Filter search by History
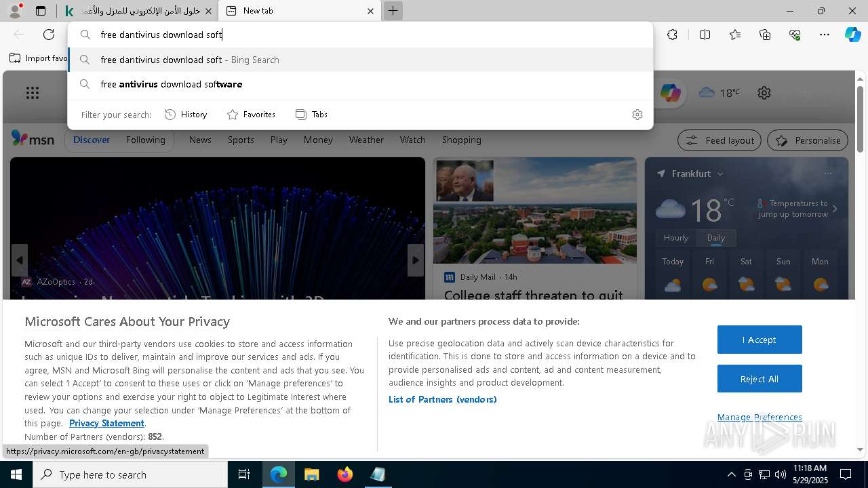Screen dimensions: 868x488 [x=186, y=115]
